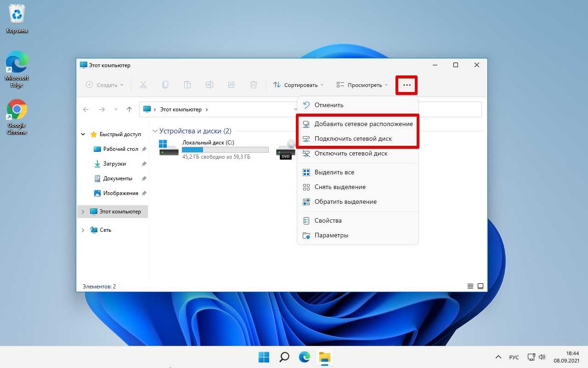The width and height of the screenshot is (588, 368).
Task: Choose Обратить выделение menu item
Action: click(358, 201)
